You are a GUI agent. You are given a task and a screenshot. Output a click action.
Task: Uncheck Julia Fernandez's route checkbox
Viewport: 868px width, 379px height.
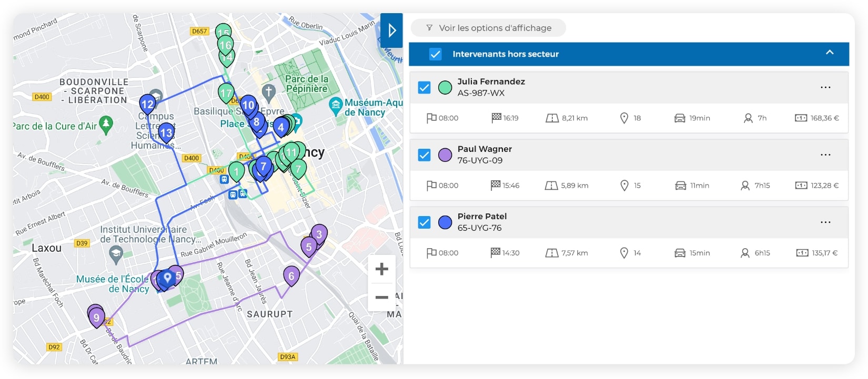pyautogui.click(x=424, y=88)
